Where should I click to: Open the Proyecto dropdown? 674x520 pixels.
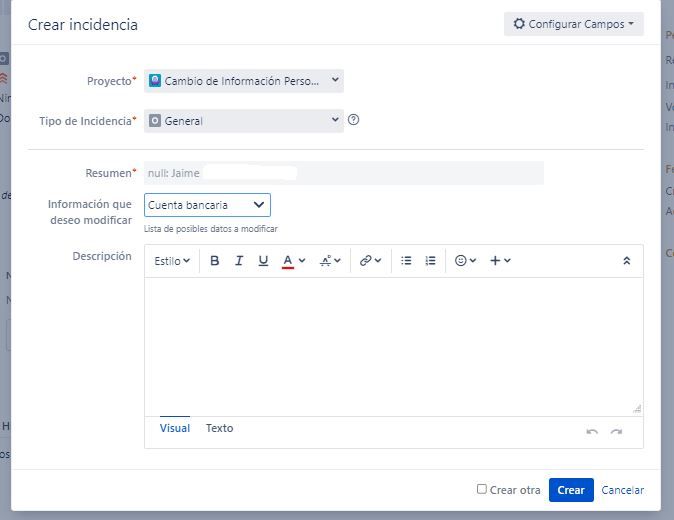coord(244,81)
